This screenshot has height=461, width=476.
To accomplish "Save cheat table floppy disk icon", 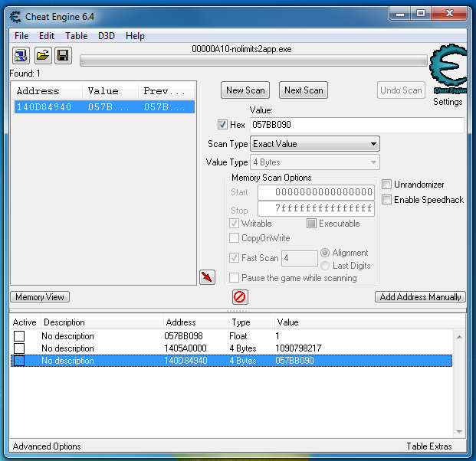I will point(63,55).
